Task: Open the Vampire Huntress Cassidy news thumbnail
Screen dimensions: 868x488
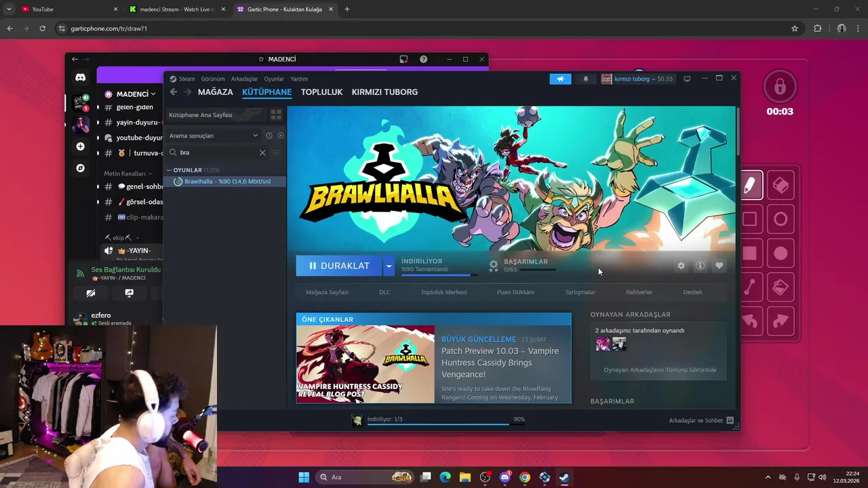Action: [365, 365]
